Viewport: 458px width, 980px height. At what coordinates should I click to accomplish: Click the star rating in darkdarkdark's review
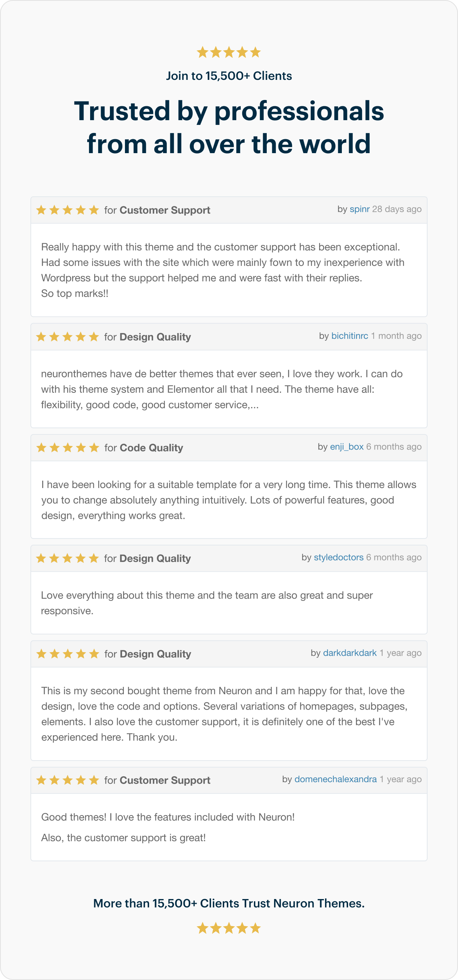pos(67,654)
